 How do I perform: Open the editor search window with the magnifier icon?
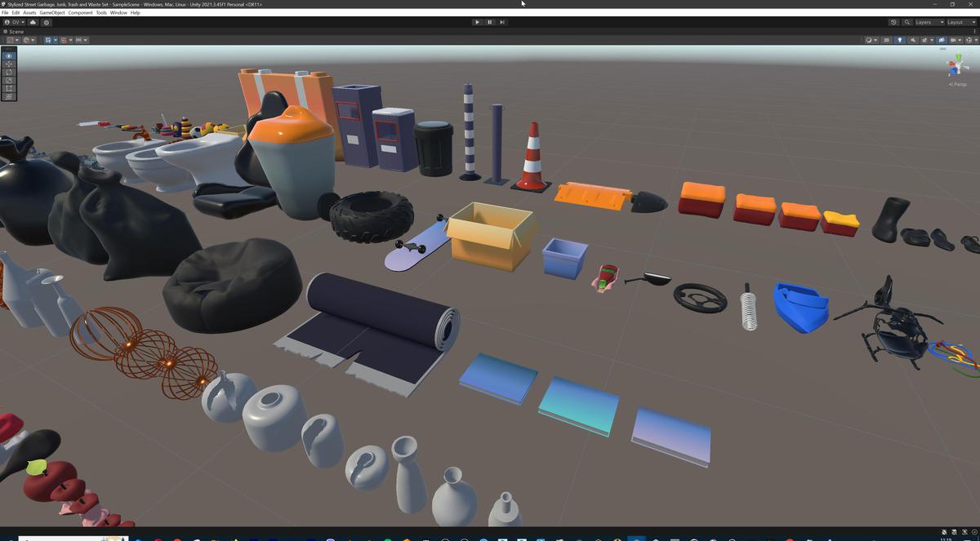(x=907, y=22)
